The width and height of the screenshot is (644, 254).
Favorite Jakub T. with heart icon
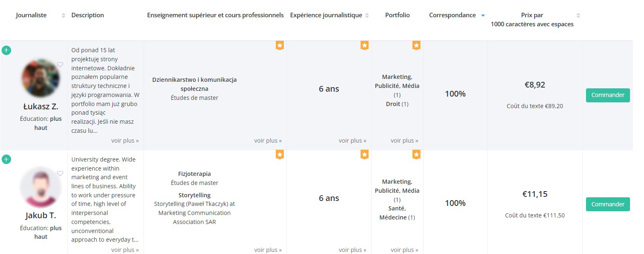coord(60,173)
